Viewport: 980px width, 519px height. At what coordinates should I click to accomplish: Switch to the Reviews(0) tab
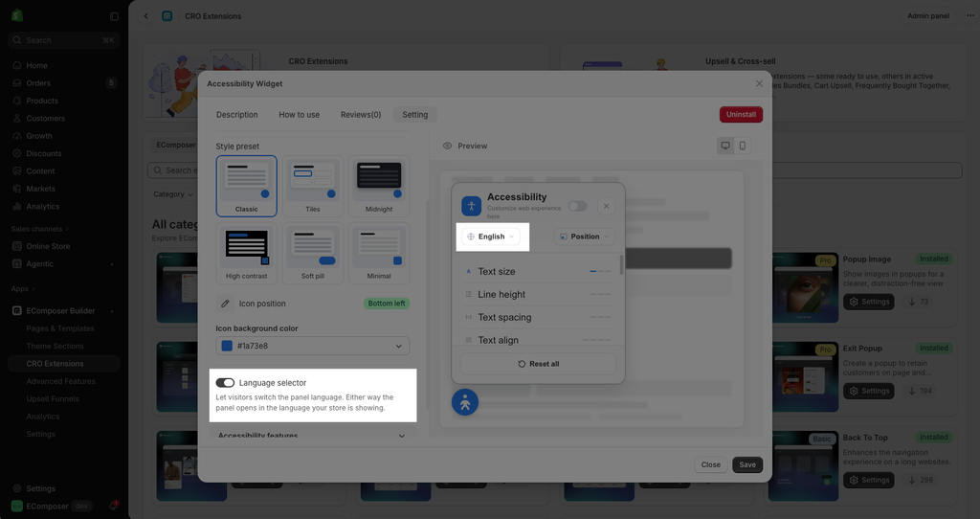point(361,115)
